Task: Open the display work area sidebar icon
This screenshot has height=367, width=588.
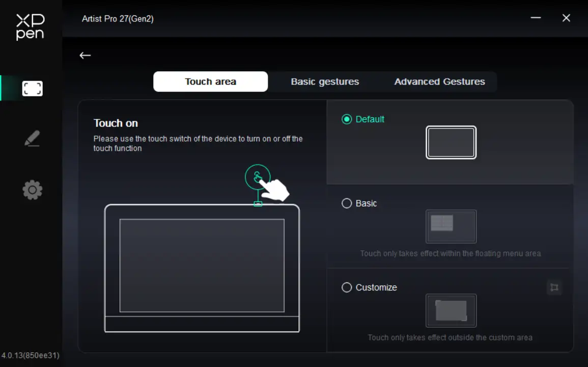Action: [32, 89]
